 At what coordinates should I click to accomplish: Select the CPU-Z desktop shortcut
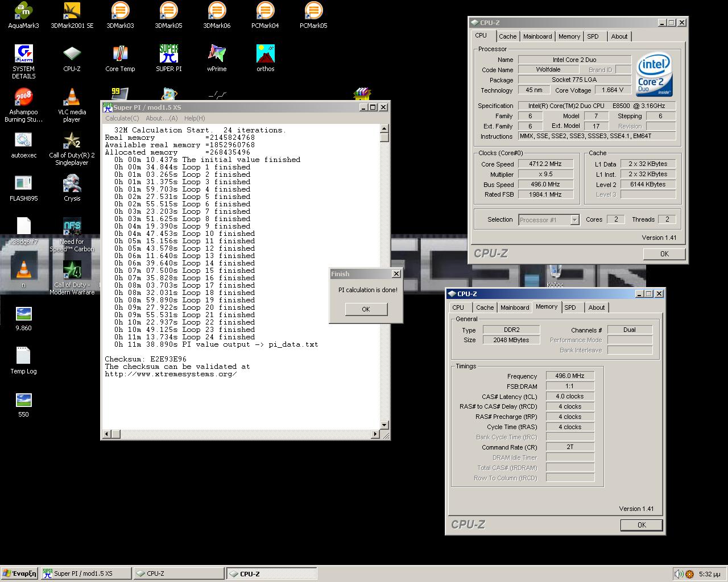pyautogui.click(x=72, y=59)
